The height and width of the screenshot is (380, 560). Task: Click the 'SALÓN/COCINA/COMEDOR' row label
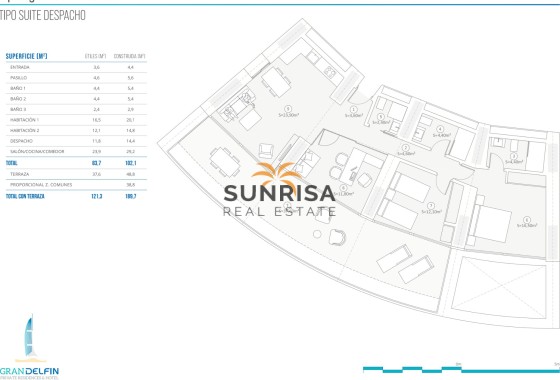click(37, 151)
